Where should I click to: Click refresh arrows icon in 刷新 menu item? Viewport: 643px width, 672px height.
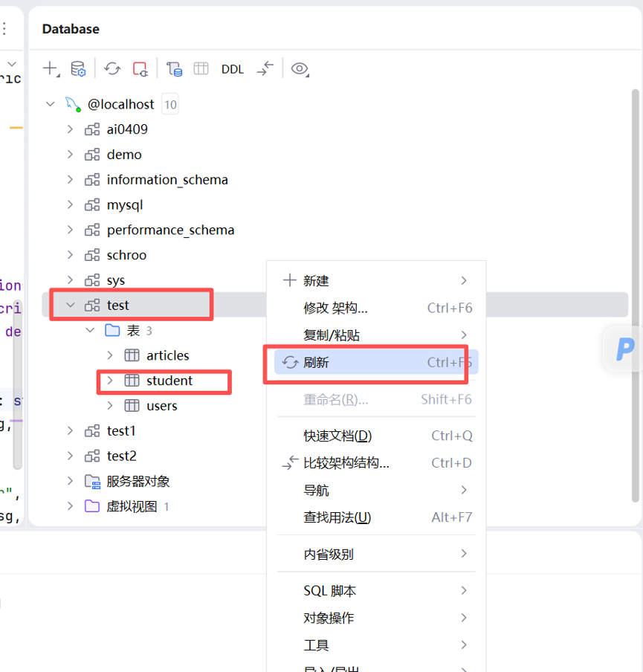[x=290, y=362]
